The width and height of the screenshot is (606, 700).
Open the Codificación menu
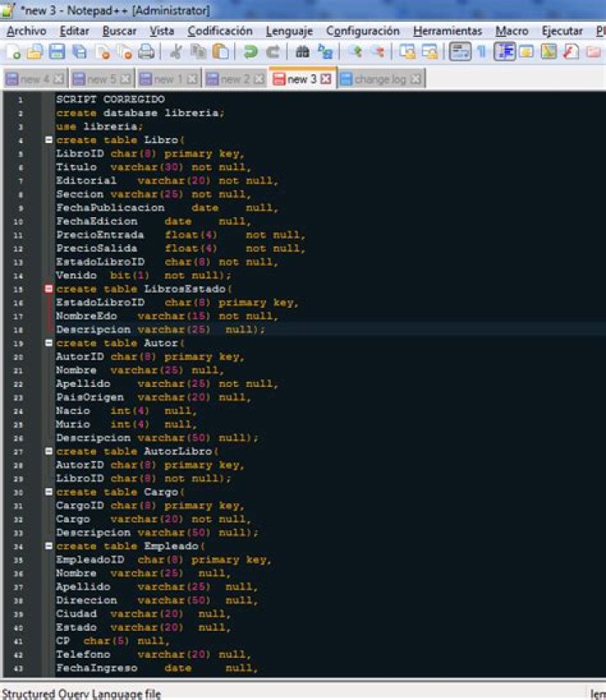coord(220,31)
